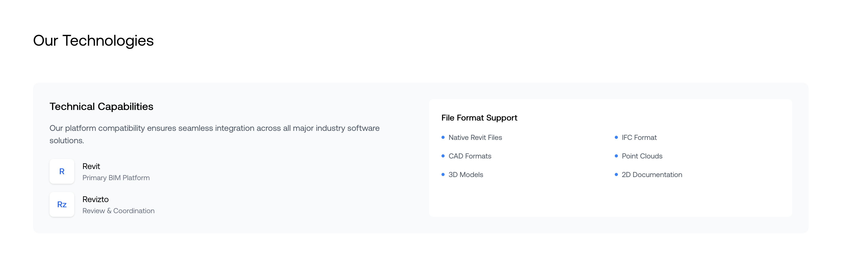Click the blue bullet before CAD Formats
This screenshot has height=271, width=868.
click(x=443, y=156)
